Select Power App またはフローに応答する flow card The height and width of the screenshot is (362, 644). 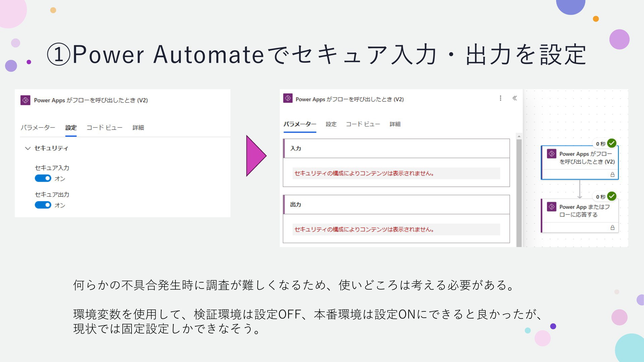pyautogui.click(x=580, y=216)
